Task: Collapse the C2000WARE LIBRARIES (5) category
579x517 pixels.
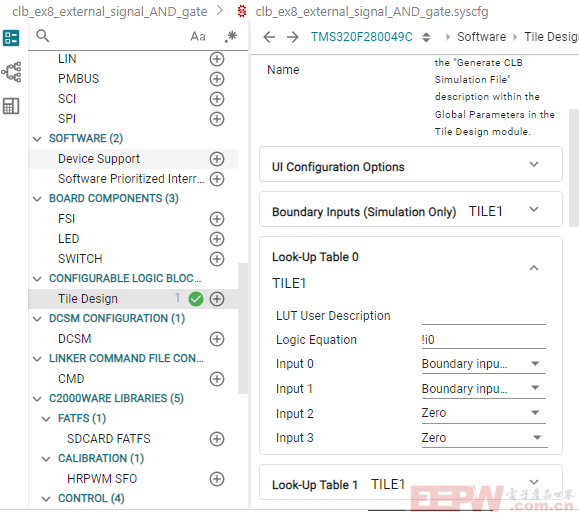Action: 37,399
